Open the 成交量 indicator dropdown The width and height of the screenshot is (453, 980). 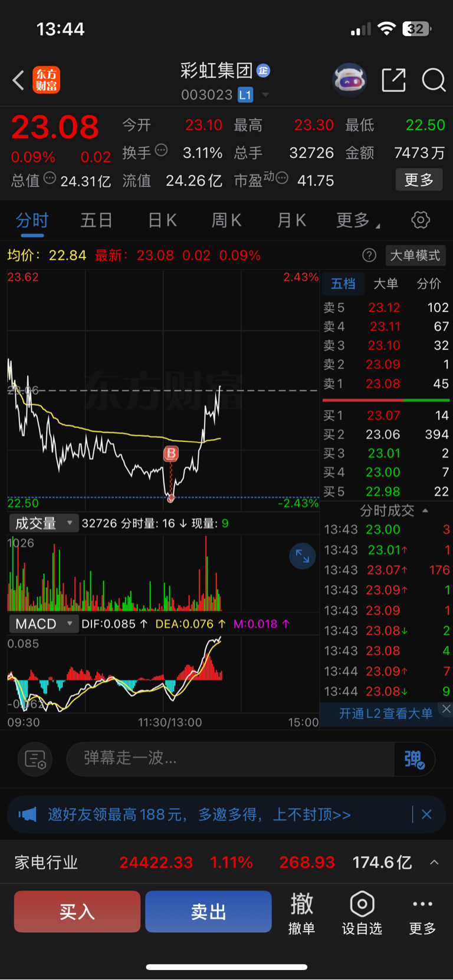tap(44, 523)
